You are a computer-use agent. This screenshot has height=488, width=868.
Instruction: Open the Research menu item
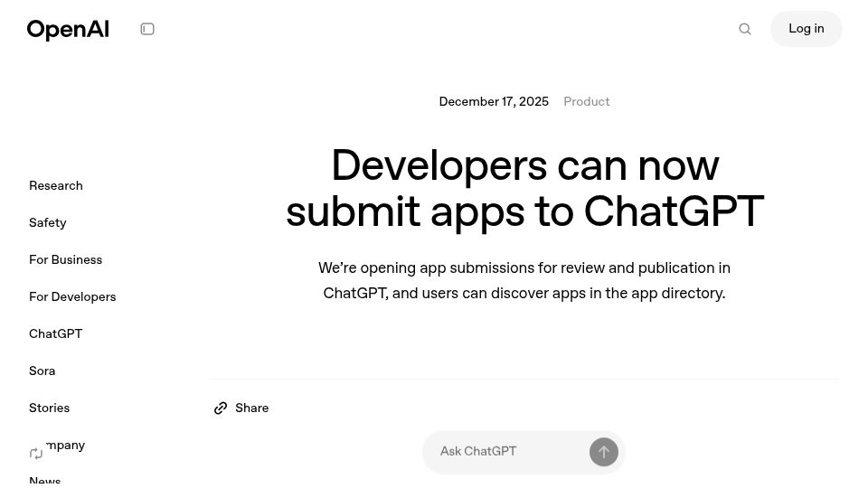[x=56, y=186]
